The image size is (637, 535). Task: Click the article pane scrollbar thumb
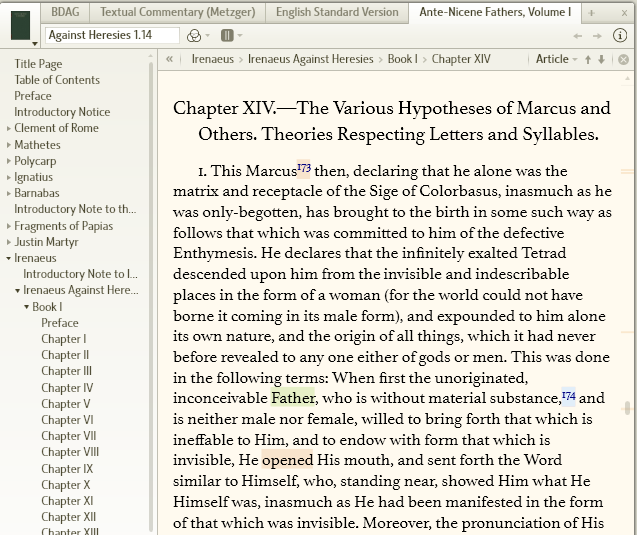[x=627, y=408]
